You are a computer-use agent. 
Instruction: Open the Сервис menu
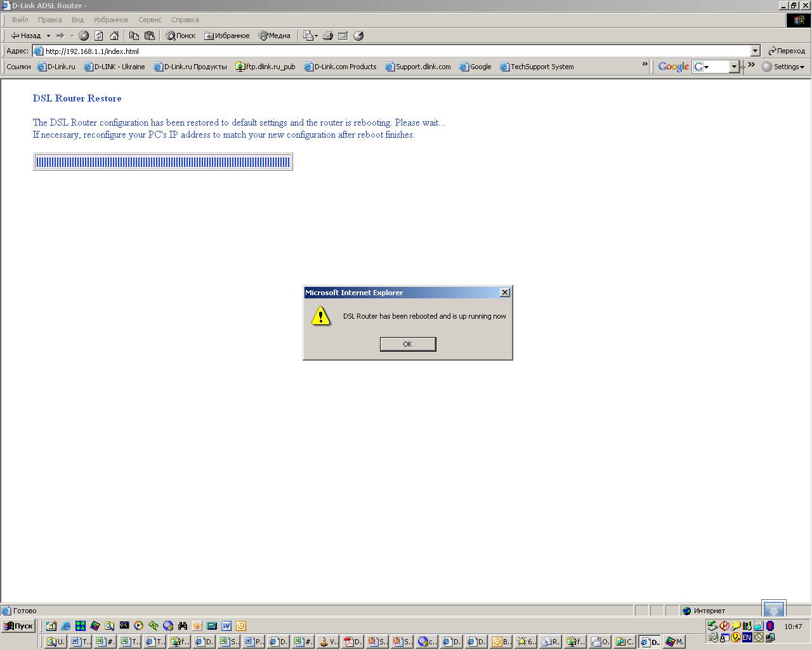tap(150, 20)
